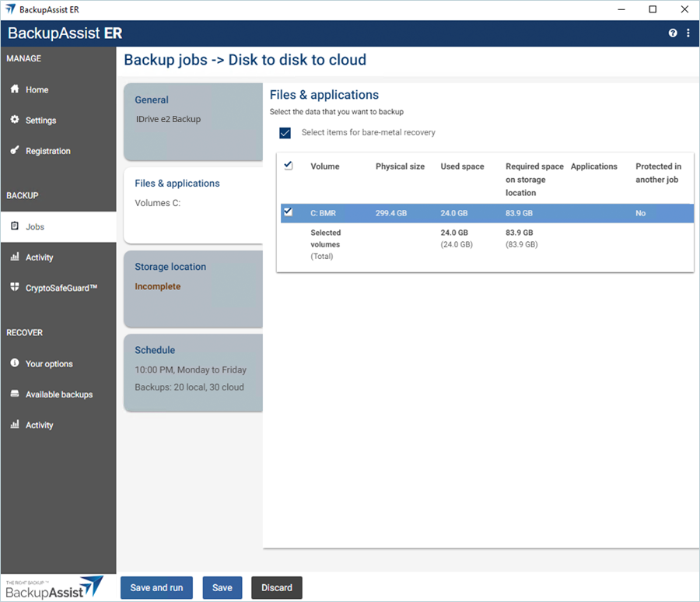Click the Available backups drive icon
700x602 pixels.
click(x=15, y=394)
